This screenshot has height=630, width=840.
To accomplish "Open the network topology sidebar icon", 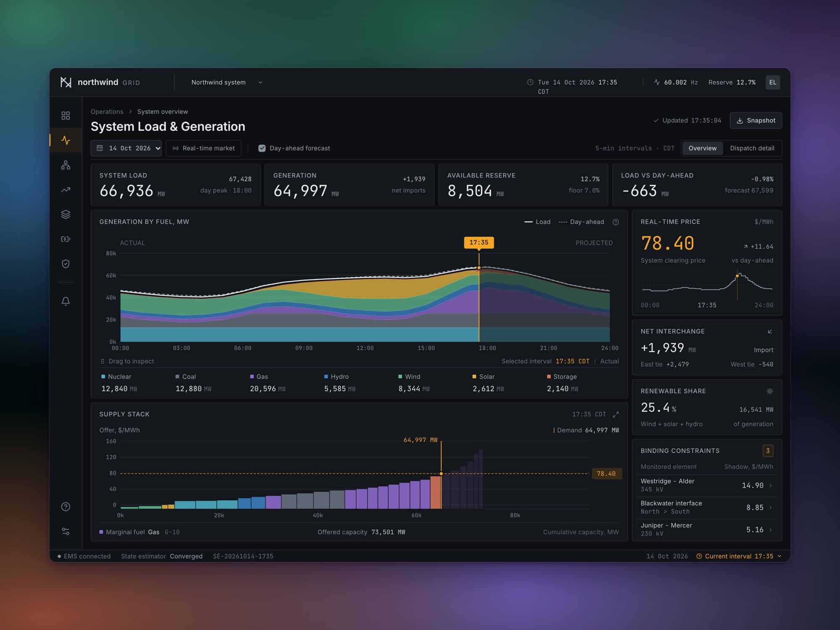I will coord(66,165).
